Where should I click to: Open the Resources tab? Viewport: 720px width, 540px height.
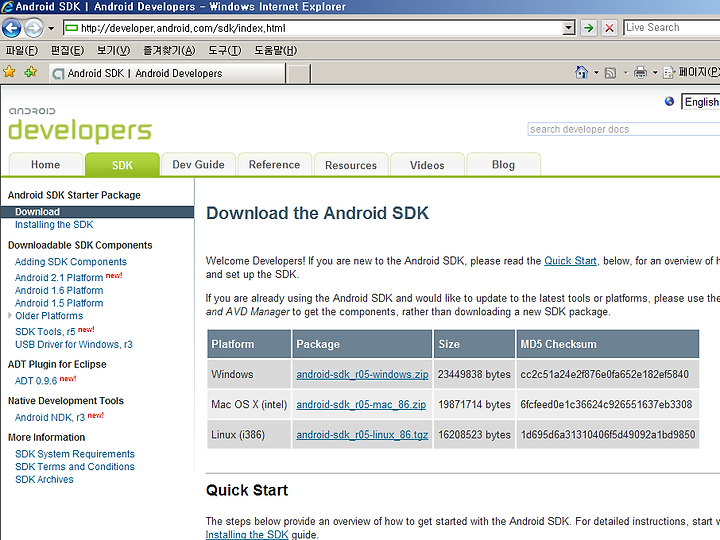(351, 165)
